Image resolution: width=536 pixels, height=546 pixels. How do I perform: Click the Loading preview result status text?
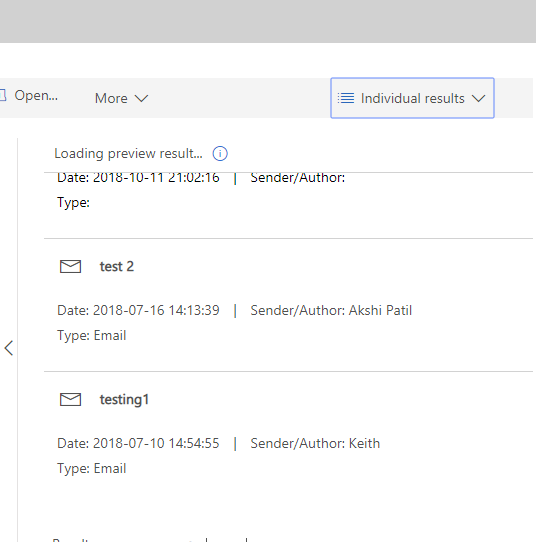point(128,154)
